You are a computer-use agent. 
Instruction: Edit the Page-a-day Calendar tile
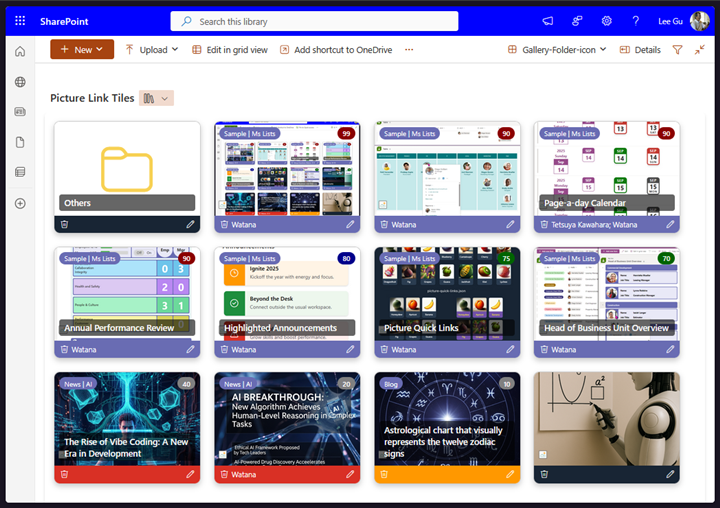[670, 225]
